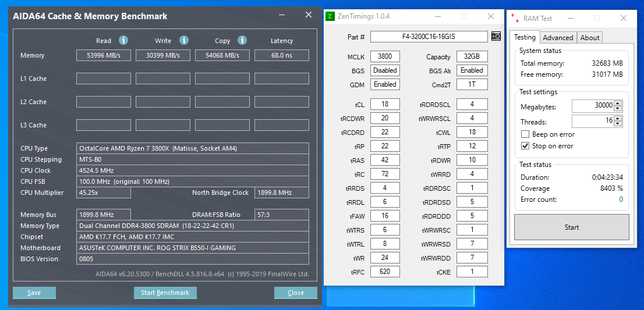Click the MCLK value 3800
The width and height of the screenshot is (644, 310).
click(385, 56)
